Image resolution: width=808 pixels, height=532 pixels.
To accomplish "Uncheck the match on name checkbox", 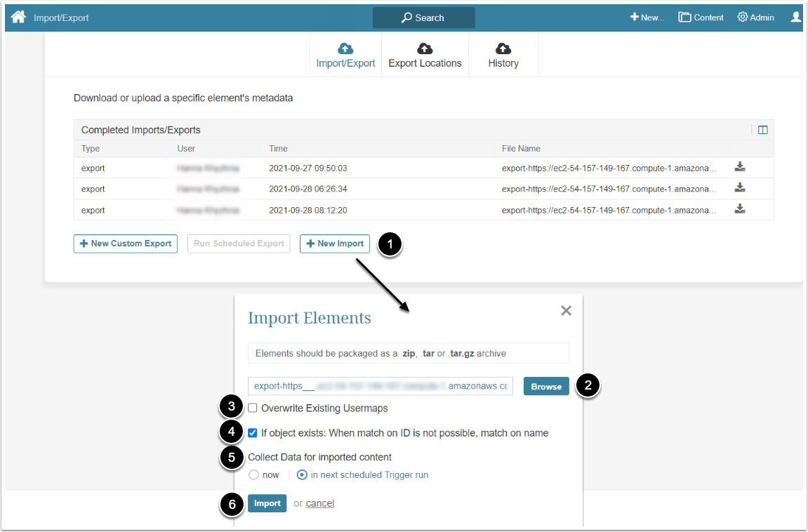I will [x=253, y=432].
